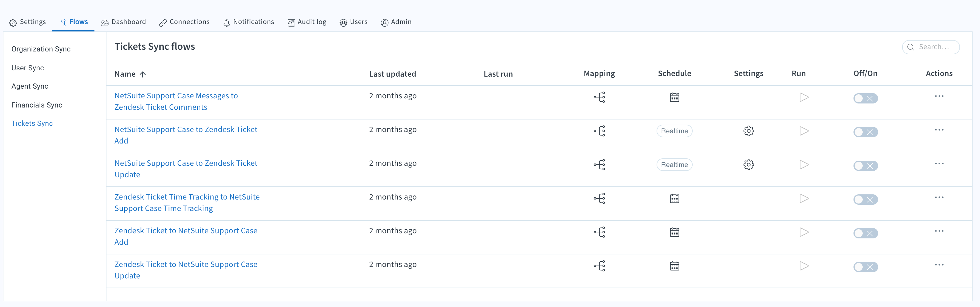Select the Flows tab

click(74, 22)
